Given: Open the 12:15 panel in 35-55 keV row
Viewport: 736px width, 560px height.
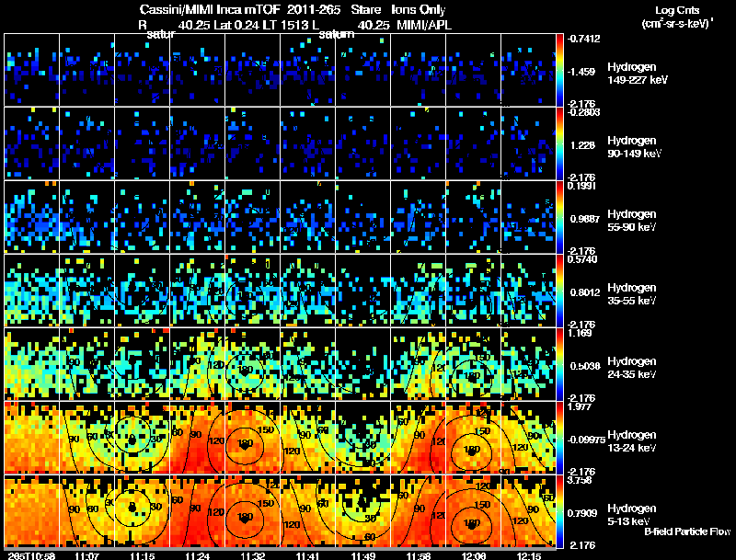Looking at the screenshot, I should coord(528,291).
